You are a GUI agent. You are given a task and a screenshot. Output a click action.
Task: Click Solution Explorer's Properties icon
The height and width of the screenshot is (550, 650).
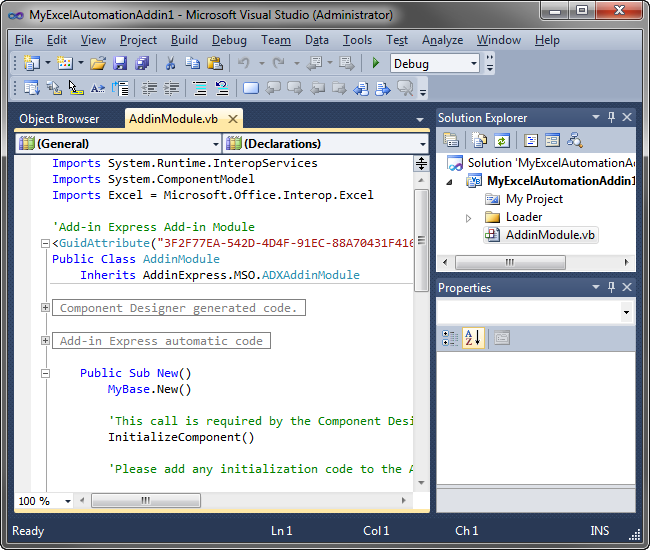coord(451,141)
